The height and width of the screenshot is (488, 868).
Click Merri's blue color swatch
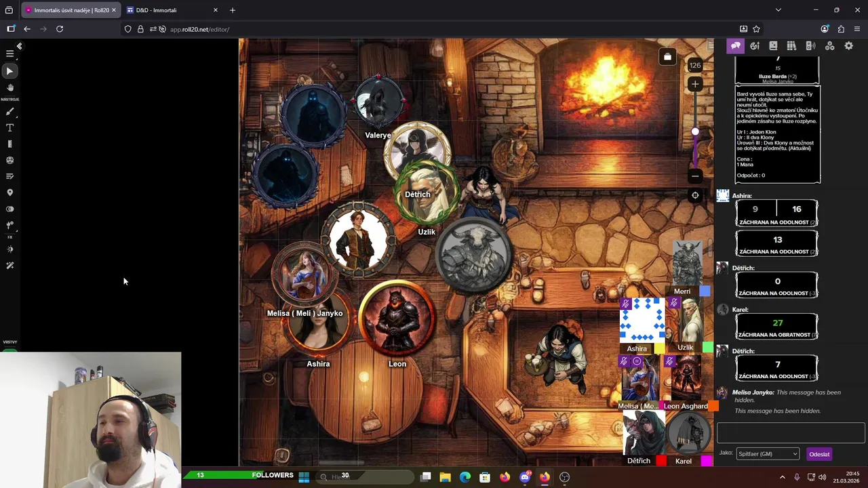[705, 291]
